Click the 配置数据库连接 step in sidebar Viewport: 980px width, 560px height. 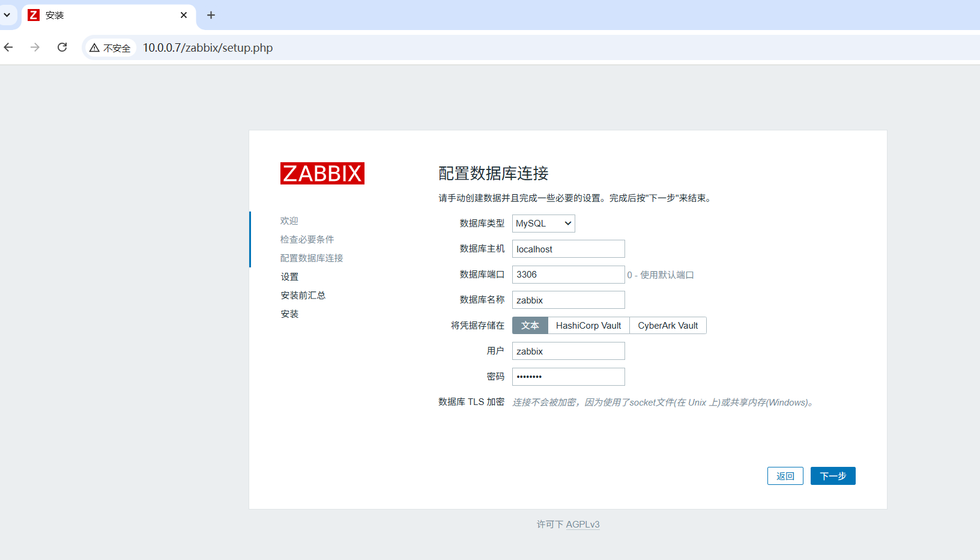[x=312, y=258]
